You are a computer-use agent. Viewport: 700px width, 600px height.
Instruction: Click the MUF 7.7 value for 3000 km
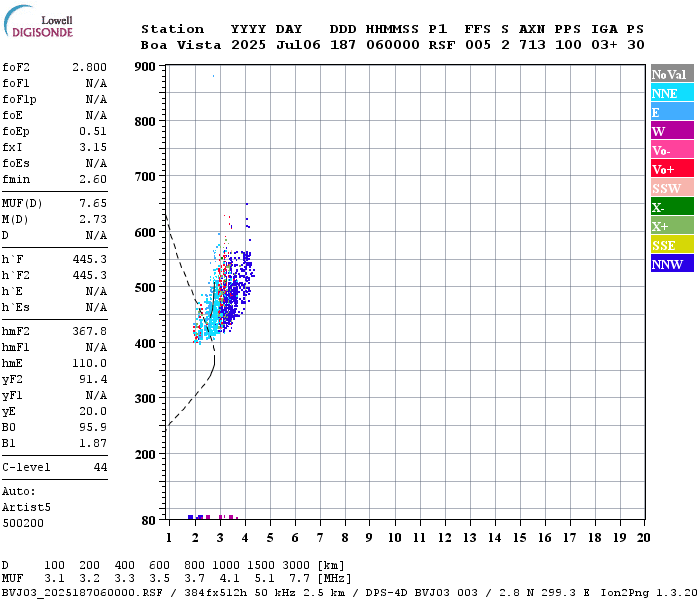[x=300, y=579]
